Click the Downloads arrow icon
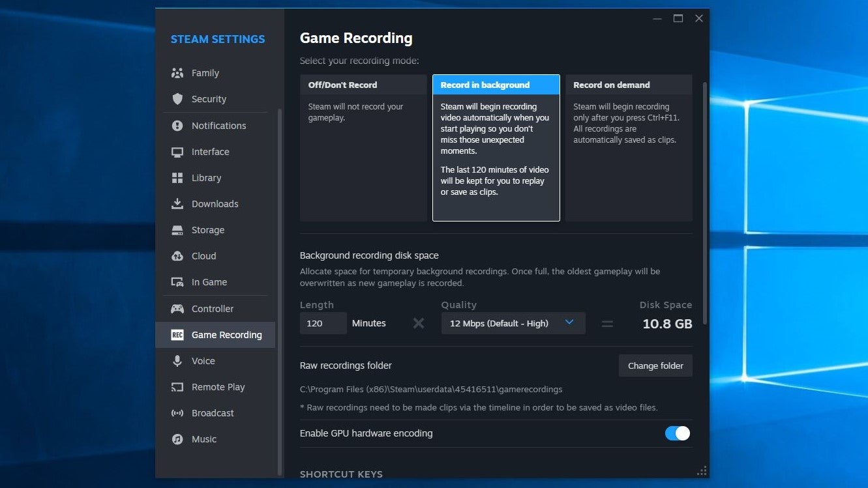 tap(177, 204)
